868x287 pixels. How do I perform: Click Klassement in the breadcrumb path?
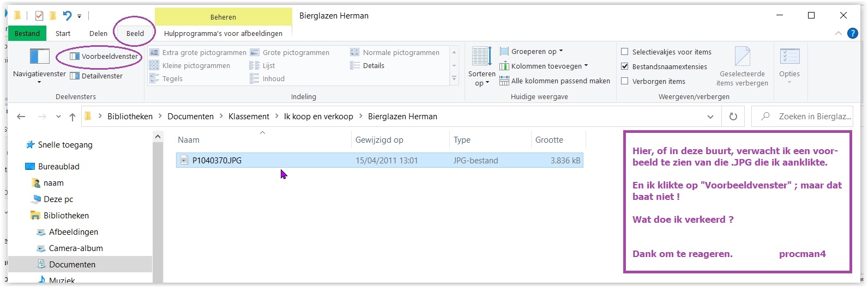pyautogui.click(x=249, y=117)
